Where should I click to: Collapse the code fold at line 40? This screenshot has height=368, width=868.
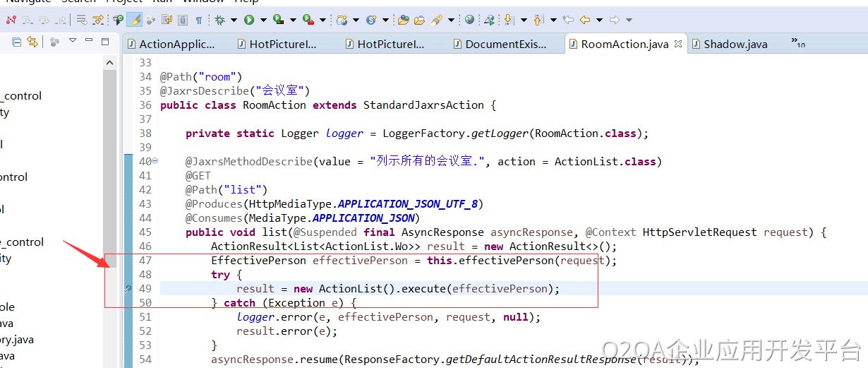click(x=155, y=161)
